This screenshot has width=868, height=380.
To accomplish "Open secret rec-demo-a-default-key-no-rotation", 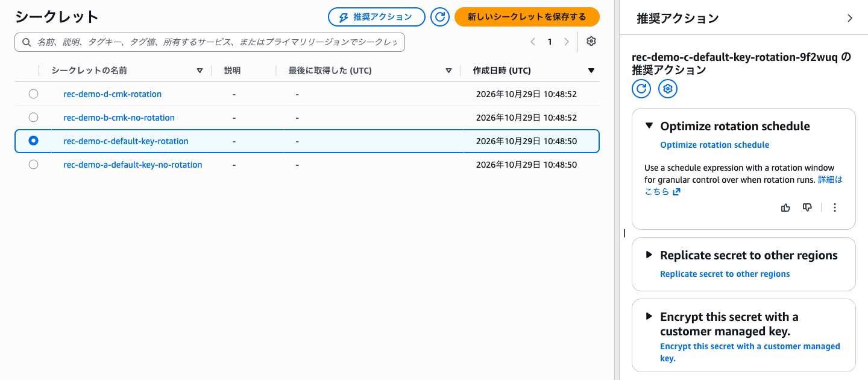I will coord(133,165).
